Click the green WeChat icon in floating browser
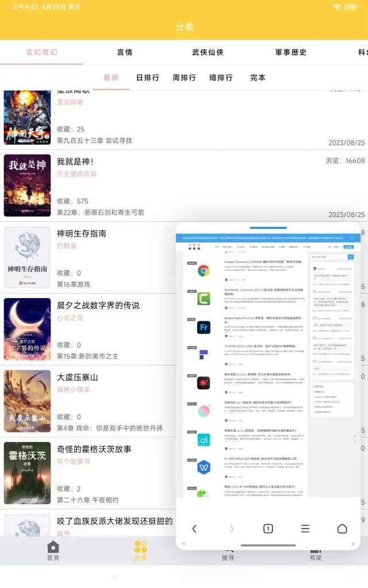Screen dimensions: 368x588 tap(203, 493)
